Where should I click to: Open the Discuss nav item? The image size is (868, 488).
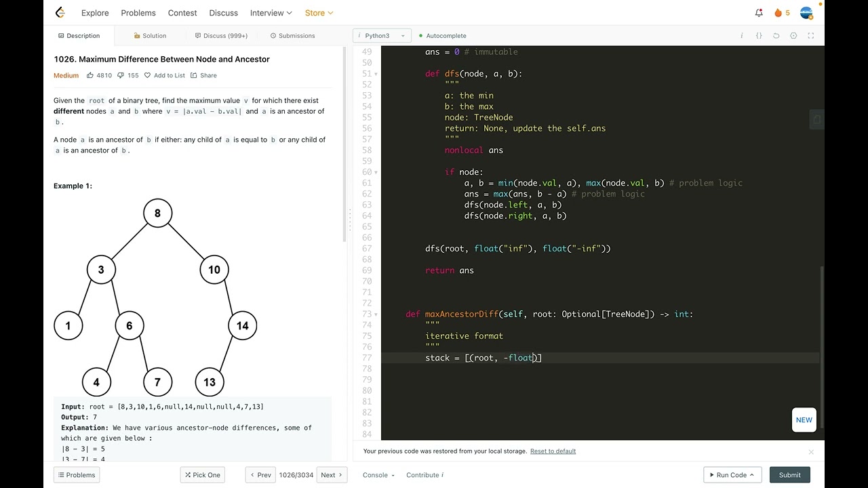coord(224,13)
